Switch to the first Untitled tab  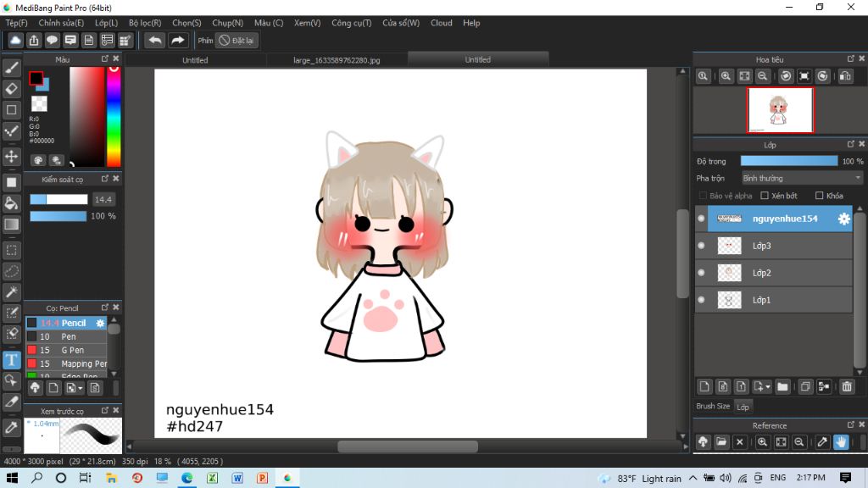[x=195, y=60]
